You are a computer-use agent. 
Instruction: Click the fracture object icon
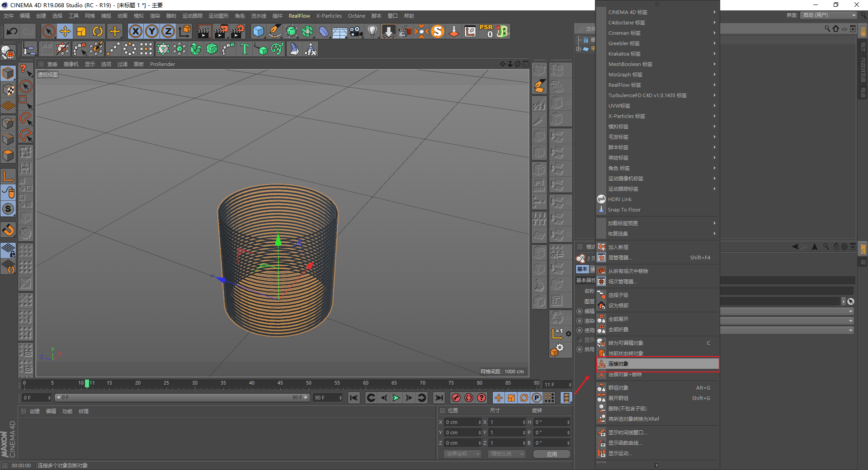196,49
